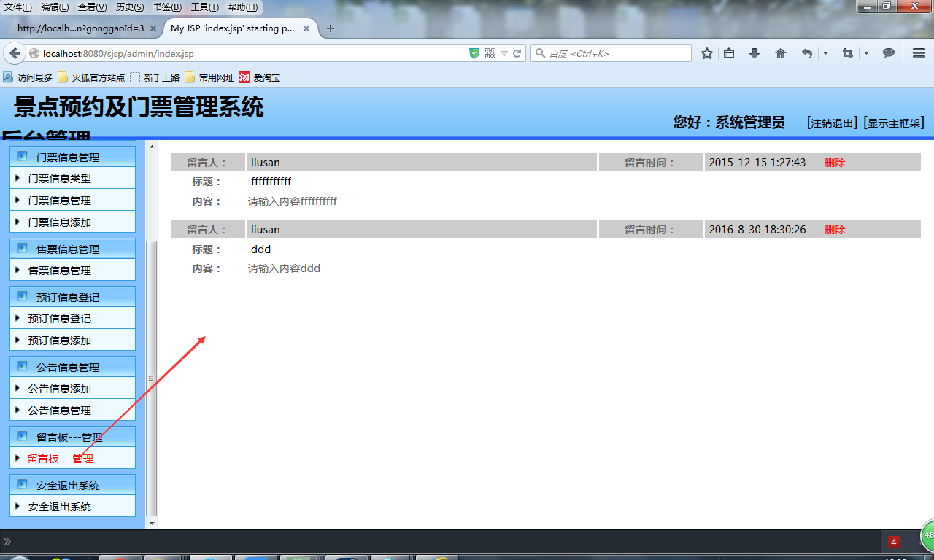This screenshot has width=934, height=560.
Task: Open the 爱淘宝 bookmark icon
Action: click(244, 77)
